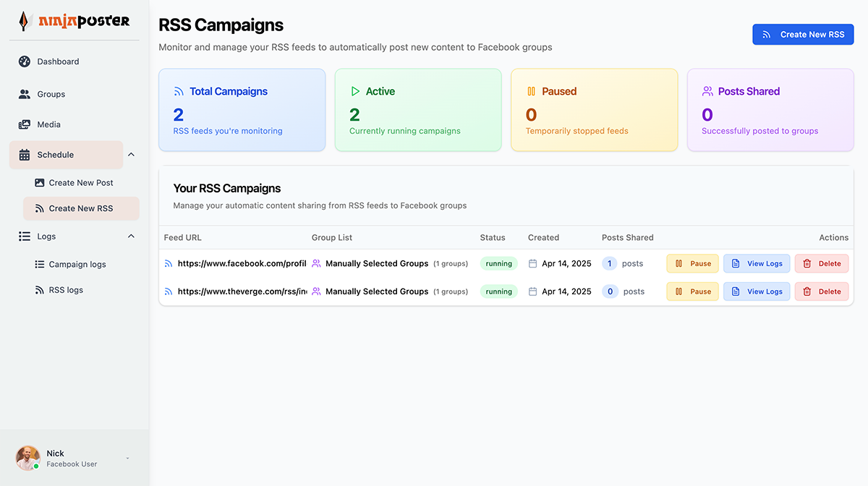This screenshot has height=486, width=868.
Task: Click RSS icon of facebook.com feed row
Action: pyautogui.click(x=169, y=264)
